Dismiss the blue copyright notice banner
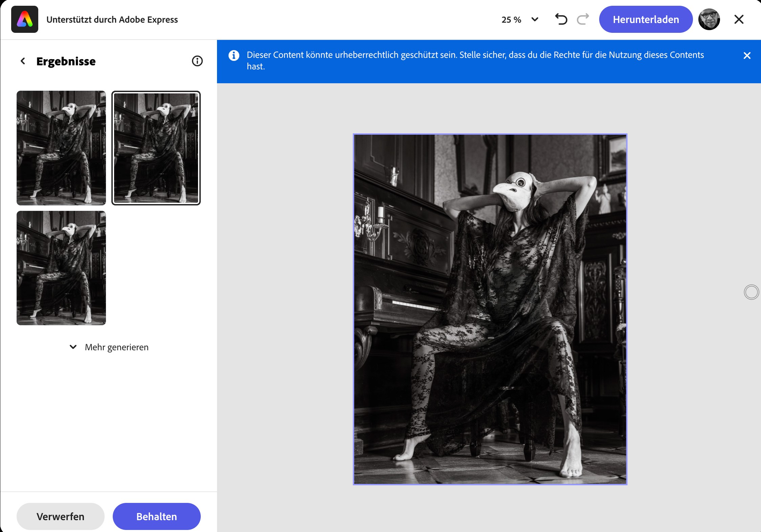 point(747,56)
